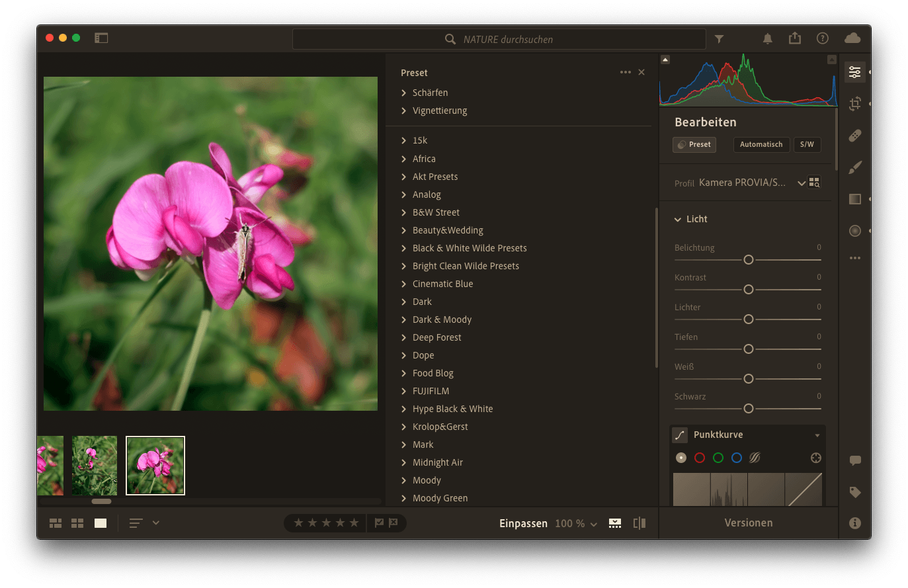Click the filter funnel icon

click(719, 39)
